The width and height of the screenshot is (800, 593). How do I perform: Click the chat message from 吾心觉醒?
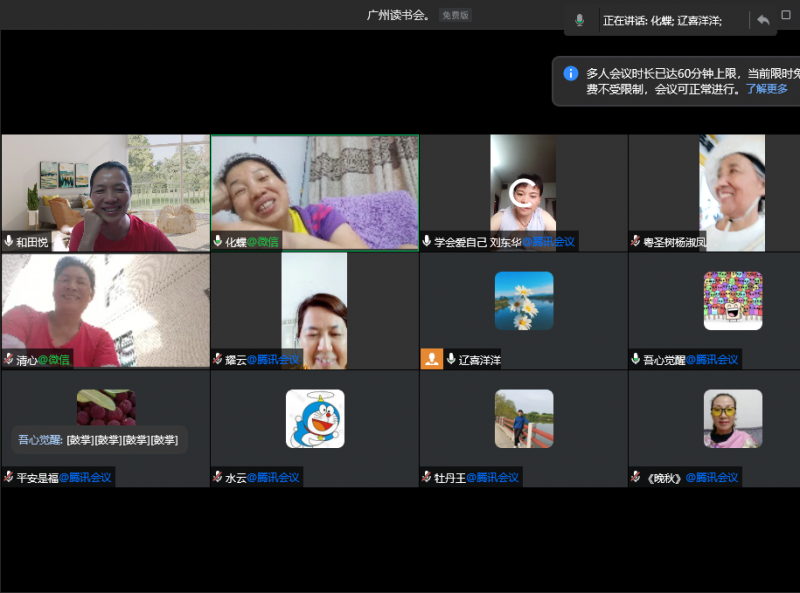pyautogui.click(x=98, y=440)
